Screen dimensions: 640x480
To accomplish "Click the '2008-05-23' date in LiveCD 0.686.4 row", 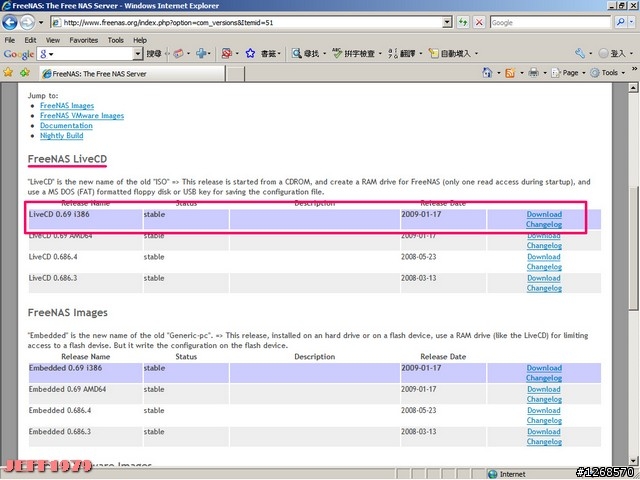I will pyautogui.click(x=418, y=257).
